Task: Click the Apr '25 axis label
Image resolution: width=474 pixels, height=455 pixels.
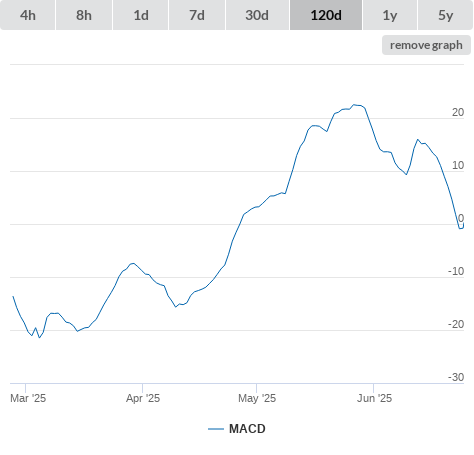Action: [x=143, y=398]
